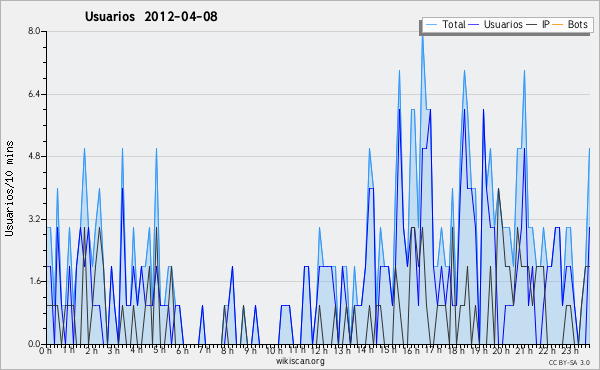Click the light blue Total legend line
This screenshot has width=600, height=370.
[431, 25]
